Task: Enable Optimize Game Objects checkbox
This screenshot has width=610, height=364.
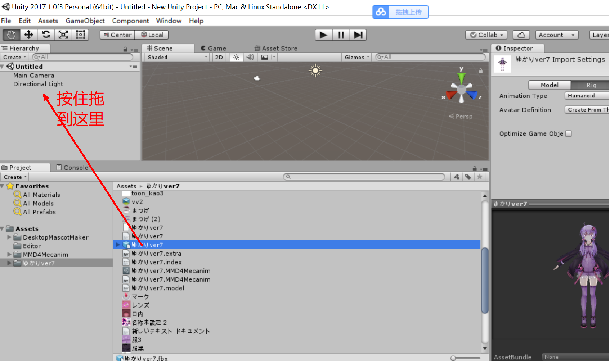Action: (568, 133)
